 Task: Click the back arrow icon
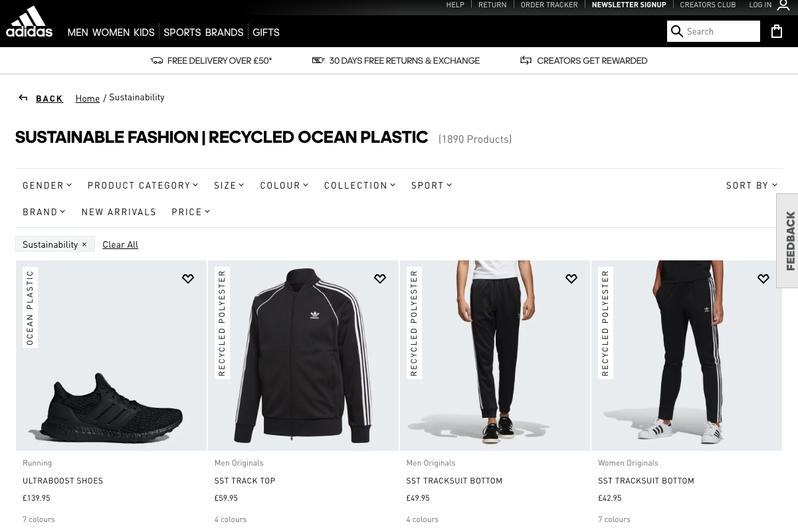click(23, 98)
